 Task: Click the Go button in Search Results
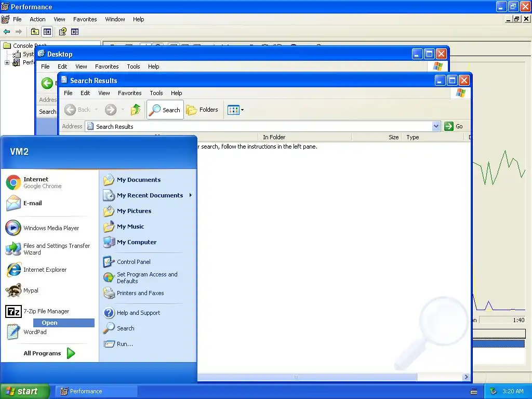point(454,126)
